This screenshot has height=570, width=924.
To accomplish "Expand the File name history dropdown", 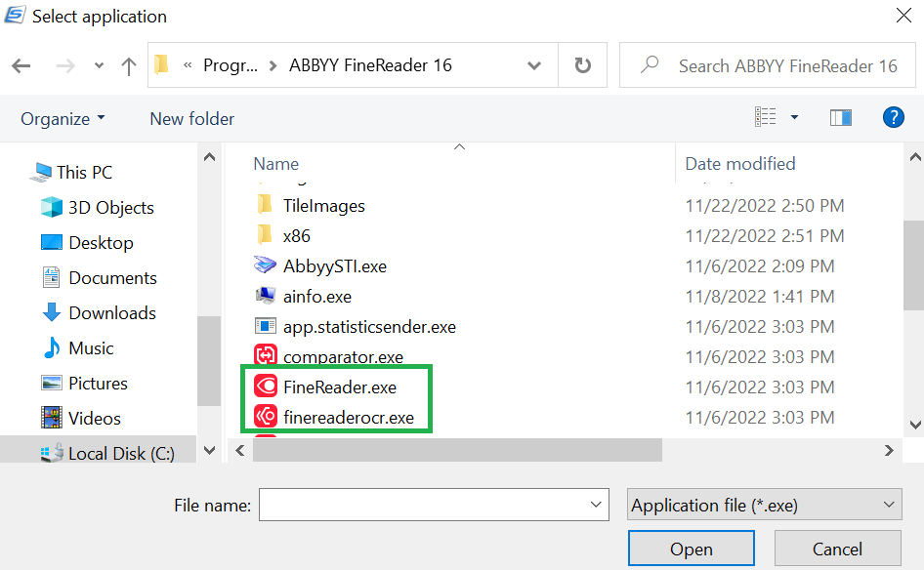I will [596, 506].
